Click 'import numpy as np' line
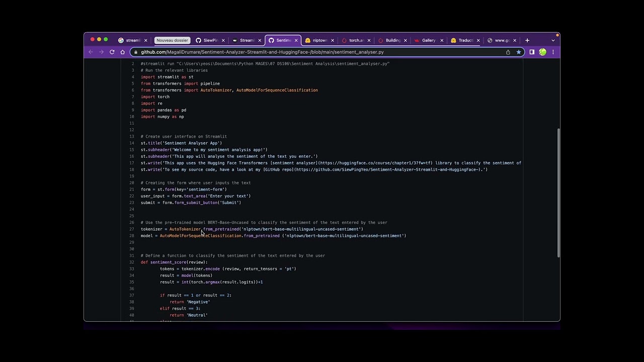 pos(163,117)
